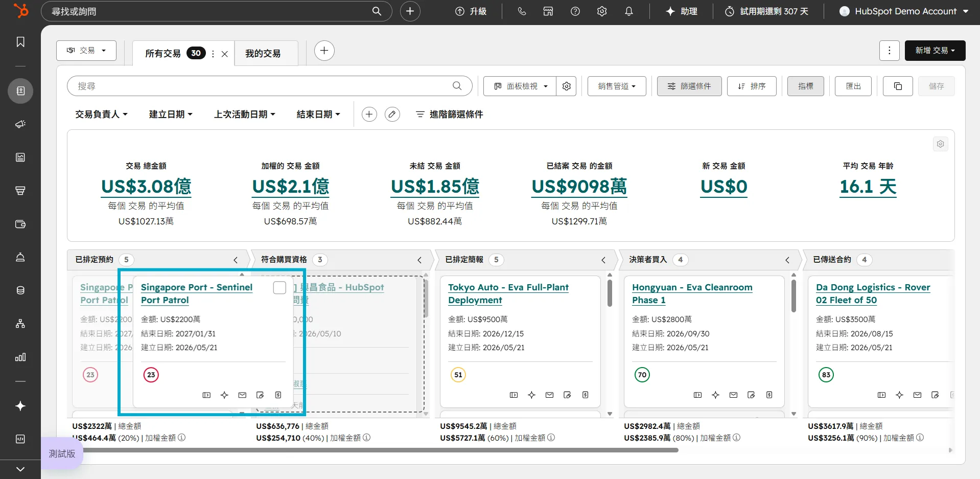Open the 新增 交易 dropdown button

point(935,51)
